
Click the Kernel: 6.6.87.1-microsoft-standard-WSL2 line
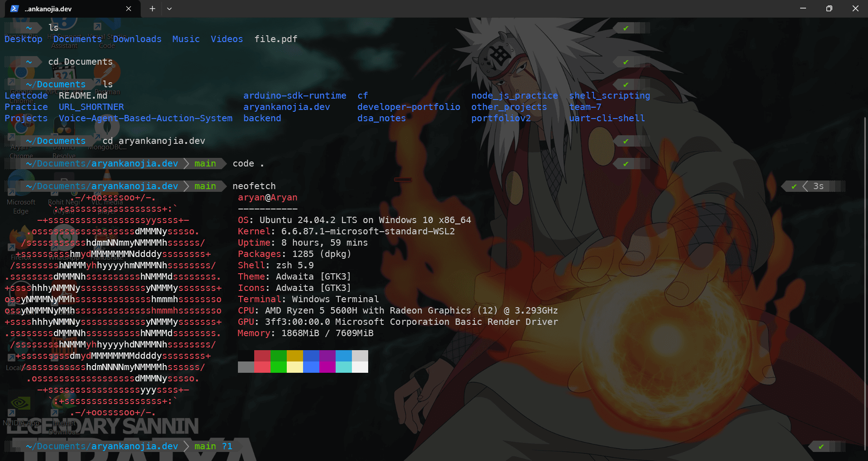pyautogui.click(x=346, y=231)
